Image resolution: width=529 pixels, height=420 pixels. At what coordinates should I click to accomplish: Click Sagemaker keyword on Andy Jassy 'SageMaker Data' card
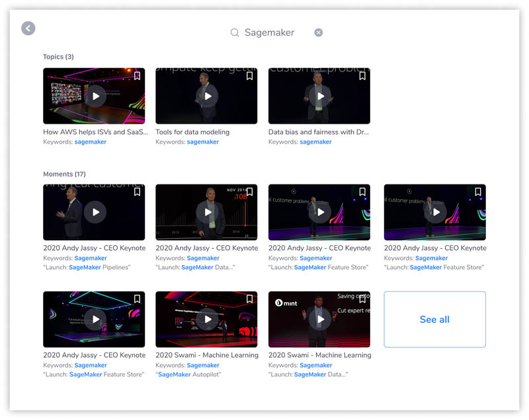pos(203,258)
